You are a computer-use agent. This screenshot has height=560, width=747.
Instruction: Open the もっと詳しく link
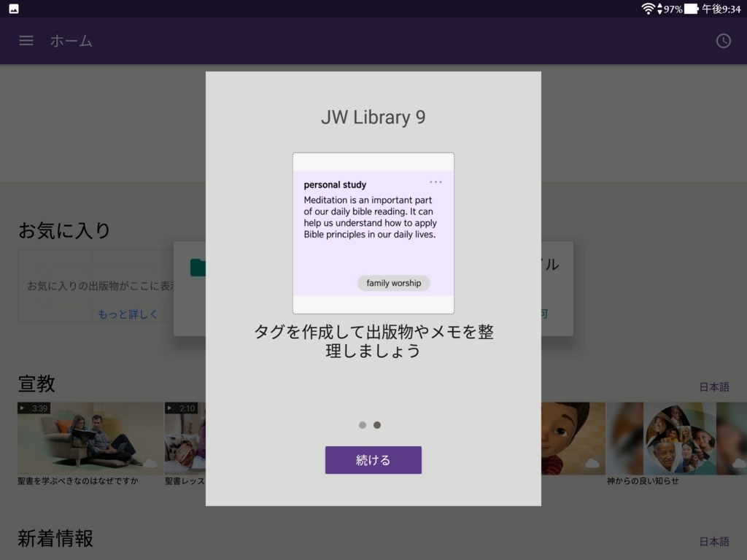click(127, 314)
